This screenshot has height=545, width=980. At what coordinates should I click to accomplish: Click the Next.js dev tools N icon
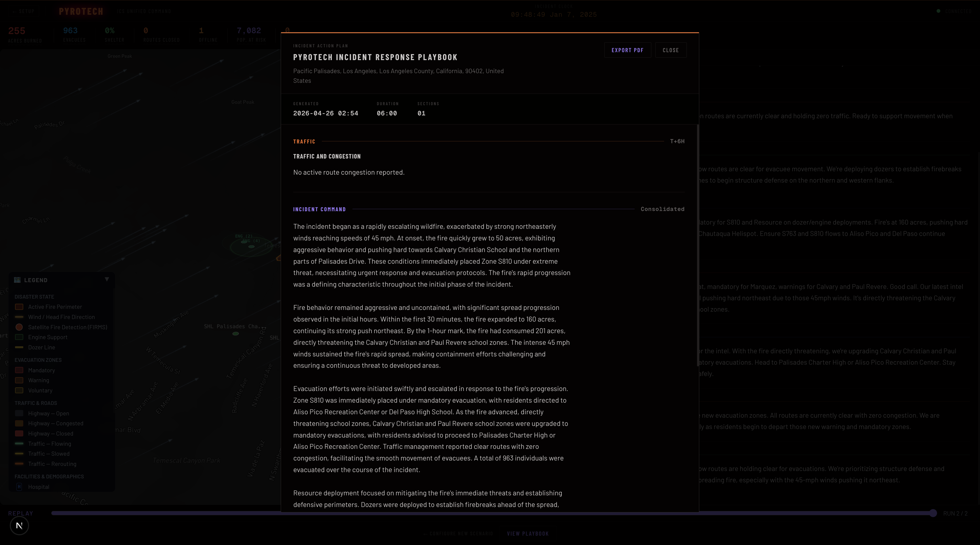tap(19, 526)
